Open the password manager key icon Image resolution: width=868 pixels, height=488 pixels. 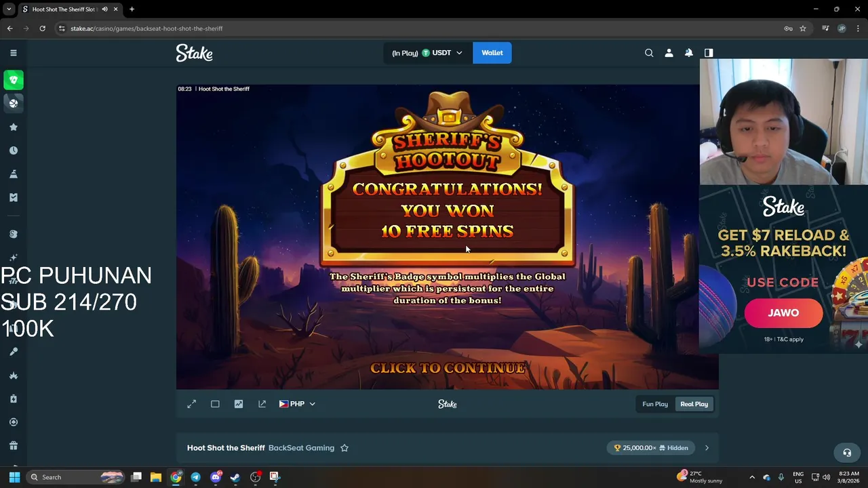tap(788, 28)
